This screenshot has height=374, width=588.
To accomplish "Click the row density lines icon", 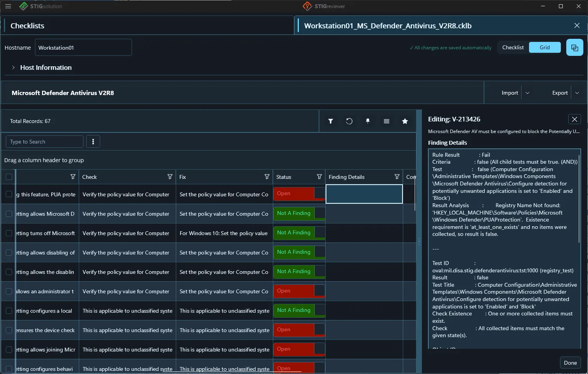I will tap(387, 121).
